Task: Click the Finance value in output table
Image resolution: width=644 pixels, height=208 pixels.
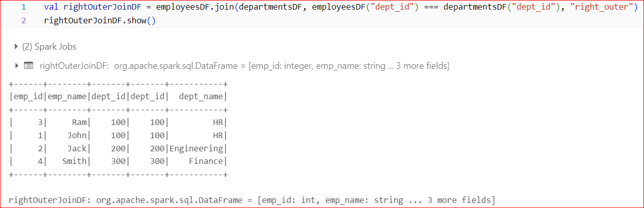Action: (x=206, y=161)
